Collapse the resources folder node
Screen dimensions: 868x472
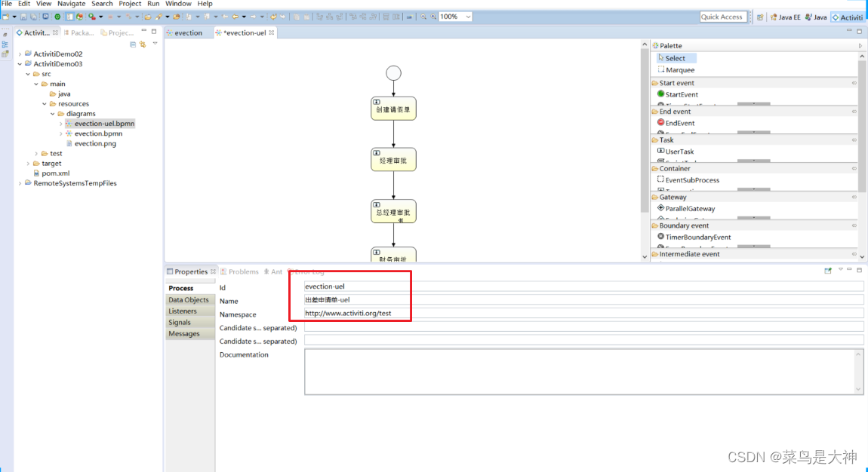tap(45, 104)
